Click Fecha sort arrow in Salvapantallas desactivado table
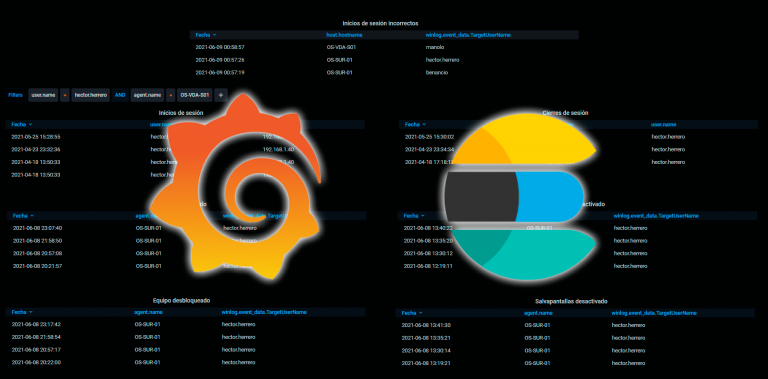Screen dimensions: 768x379 coord(421,312)
